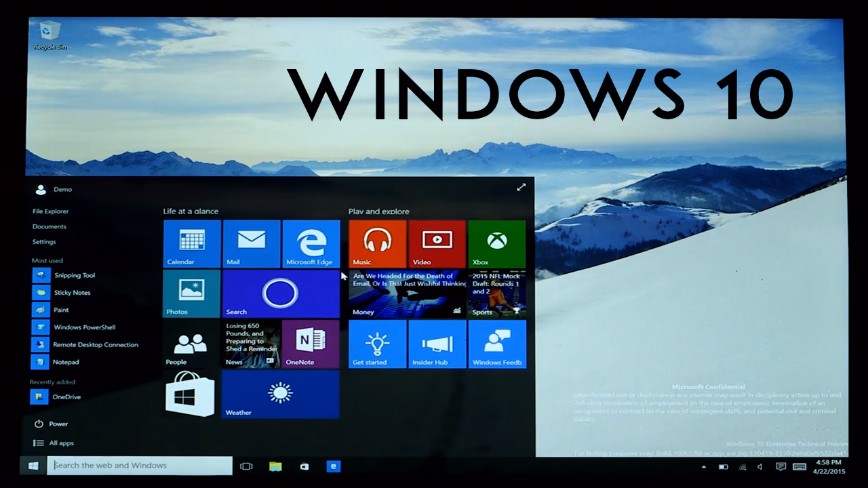The image size is (868, 488).
Task: Open the People tile
Action: pos(191,344)
